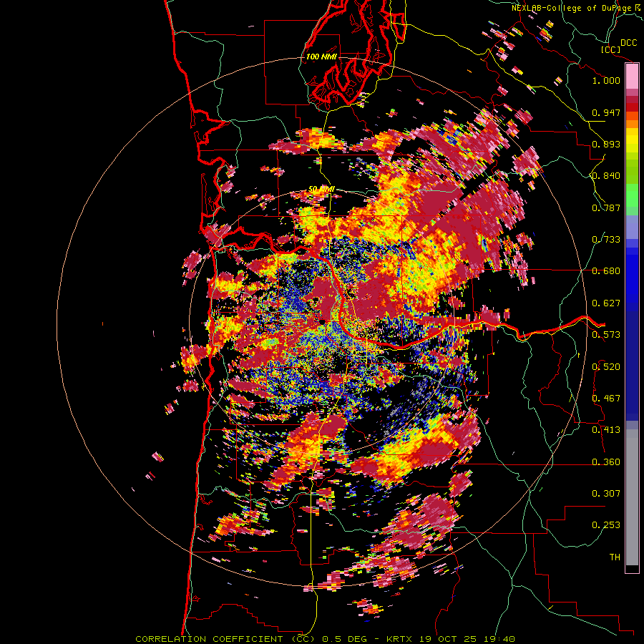The width and height of the screenshot is (644, 644).
Task: Click the 0.627 legend value
Action: (x=606, y=303)
